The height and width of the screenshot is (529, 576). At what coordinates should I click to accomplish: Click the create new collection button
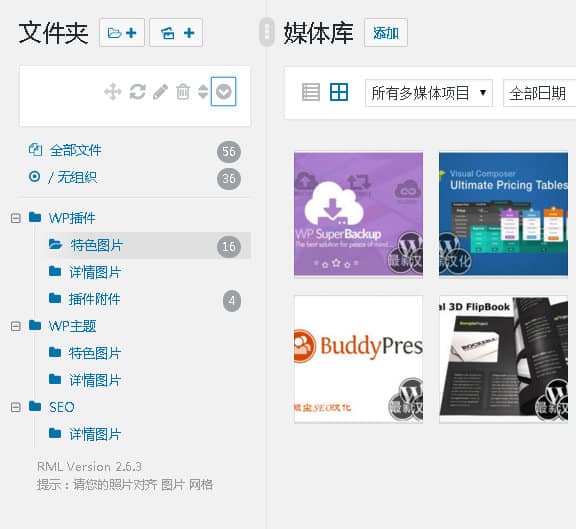coord(176,33)
